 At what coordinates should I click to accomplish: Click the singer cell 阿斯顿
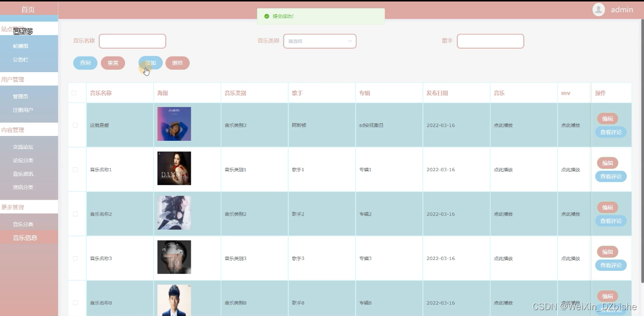point(299,125)
